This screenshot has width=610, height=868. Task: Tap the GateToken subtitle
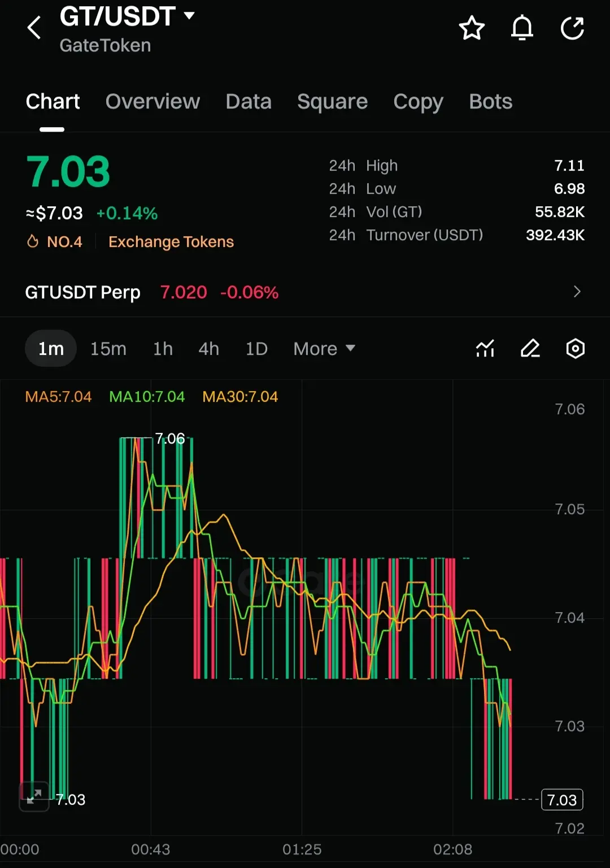coord(105,45)
